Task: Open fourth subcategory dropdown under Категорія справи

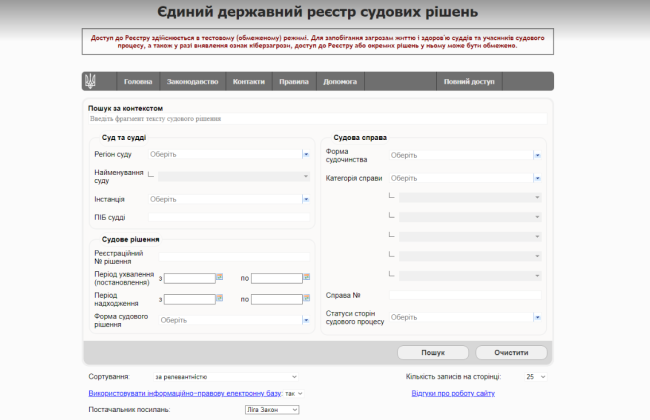Action: click(470, 256)
